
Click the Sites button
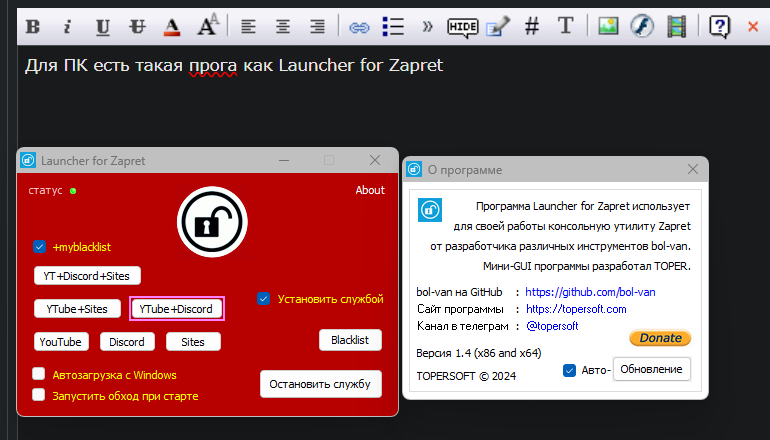(x=193, y=342)
